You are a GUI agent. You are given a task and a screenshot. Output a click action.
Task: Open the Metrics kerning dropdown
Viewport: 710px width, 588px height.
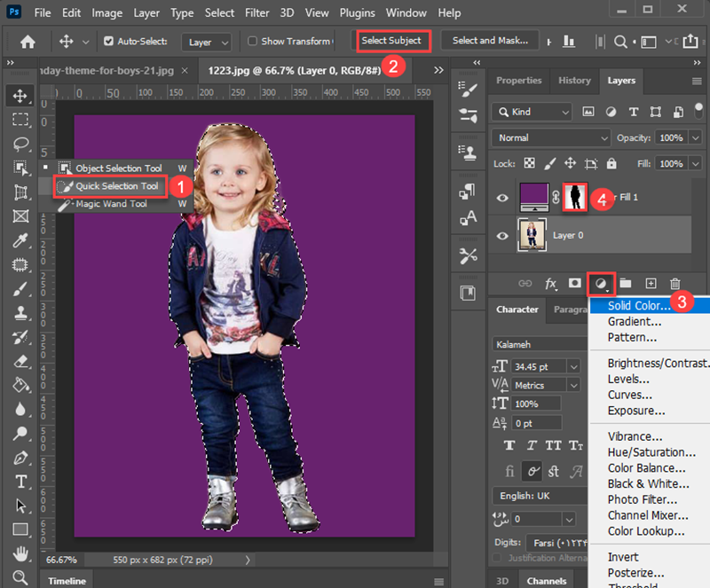[573, 385]
